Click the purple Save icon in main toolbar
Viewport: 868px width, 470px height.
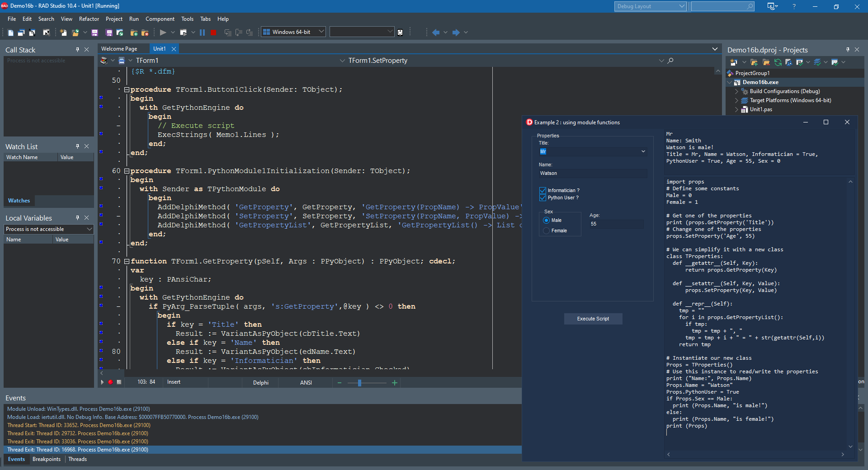pos(94,33)
